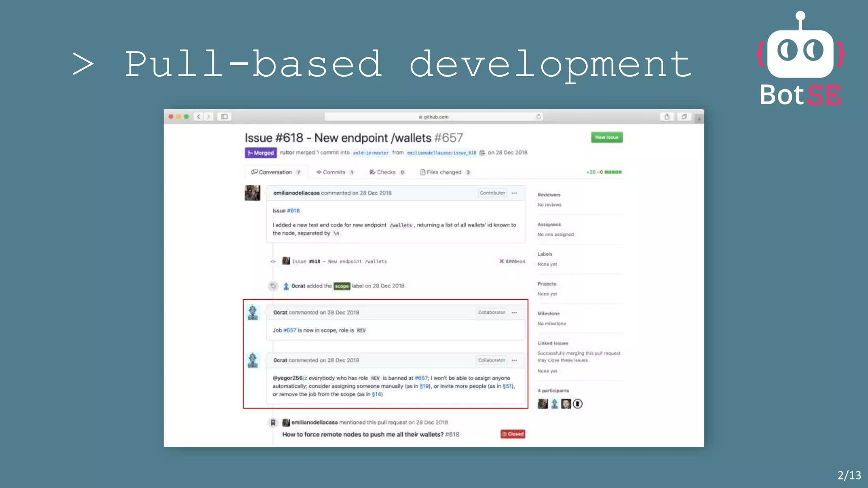Click emilianodellacasa's avatar beside first comment
This screenshot has height=488, width=868.
click(x=253, y=193)
